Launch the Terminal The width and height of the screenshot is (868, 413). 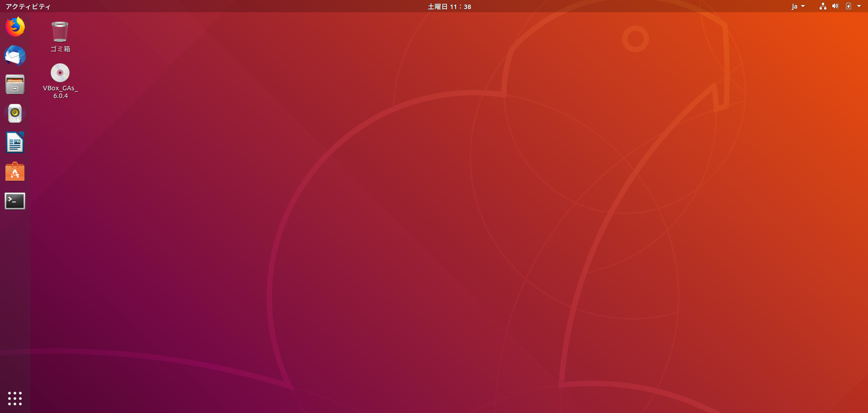pyautogui.click(x=15, y=201)
